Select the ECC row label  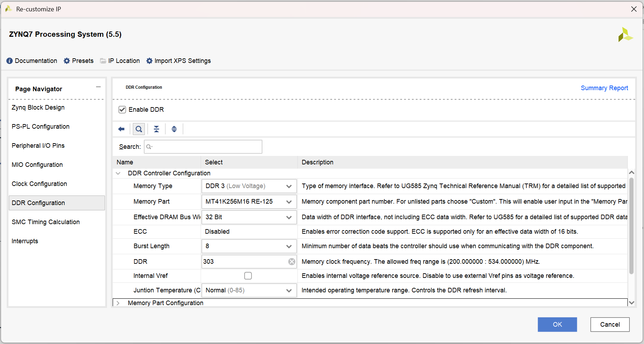[x=140, y=232]
